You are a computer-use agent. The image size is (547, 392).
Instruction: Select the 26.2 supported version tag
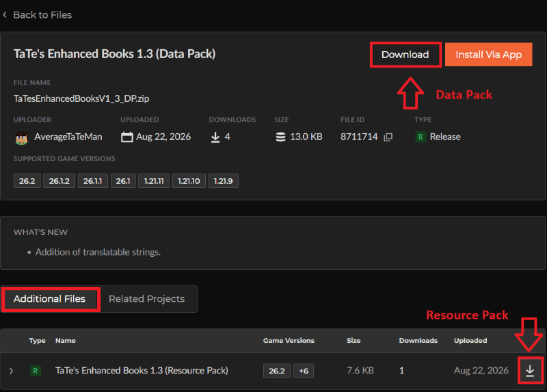click(27, 181)
